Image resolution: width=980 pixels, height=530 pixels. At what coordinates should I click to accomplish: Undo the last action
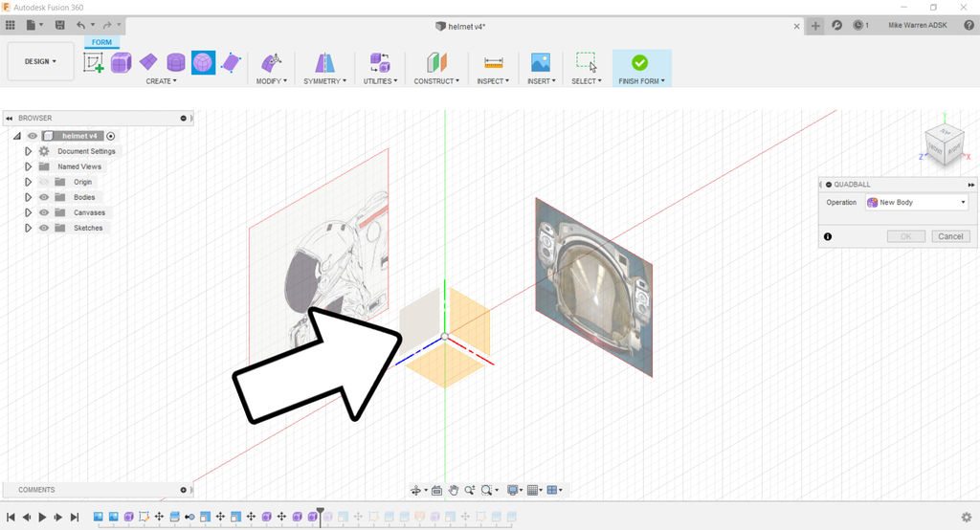(x=81, y=25)
